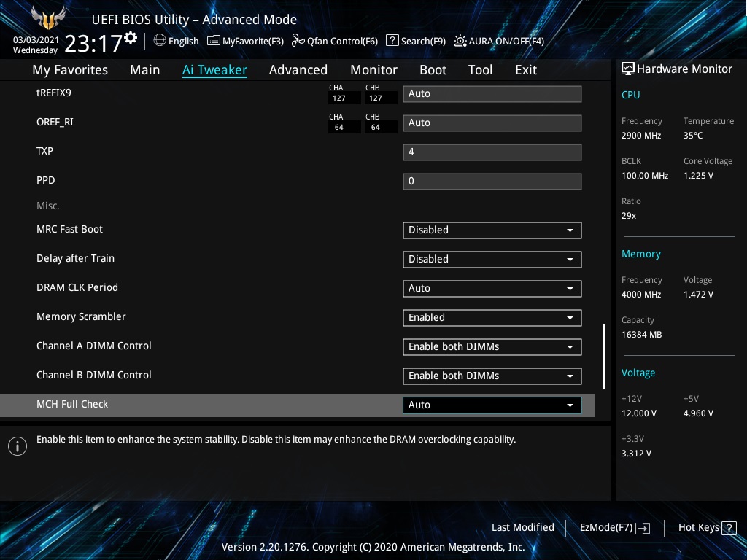The height and width of the screenshot is (560, 747).
Task: Switch to My Favorites tab
Action: 70,70
